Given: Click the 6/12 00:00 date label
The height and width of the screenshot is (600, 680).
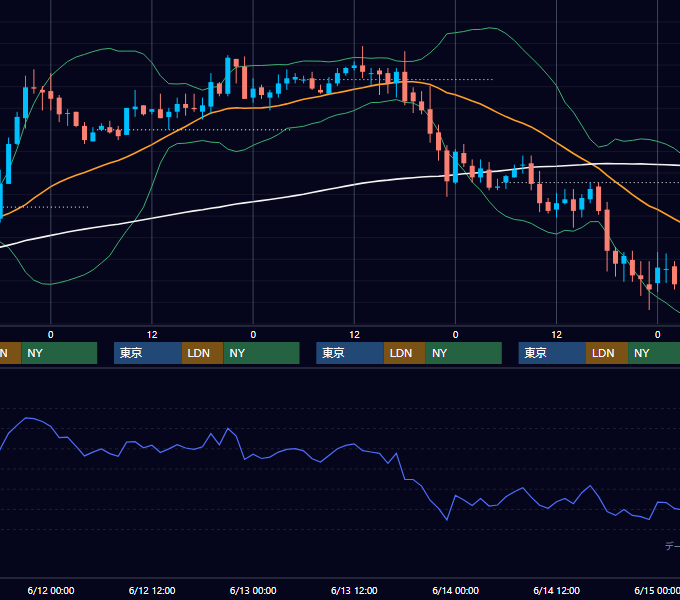Looking at the screenshot, I should click(x=51, y=590).
